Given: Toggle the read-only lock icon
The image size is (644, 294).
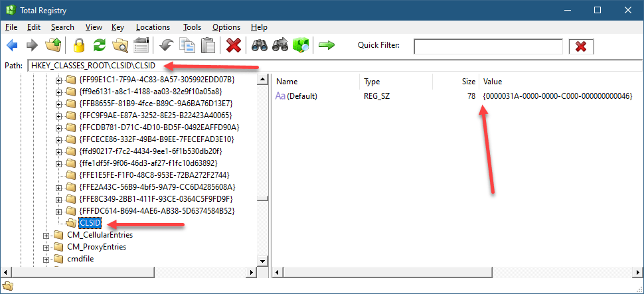Looking at the screenshot, I should (x=79, y=46).
